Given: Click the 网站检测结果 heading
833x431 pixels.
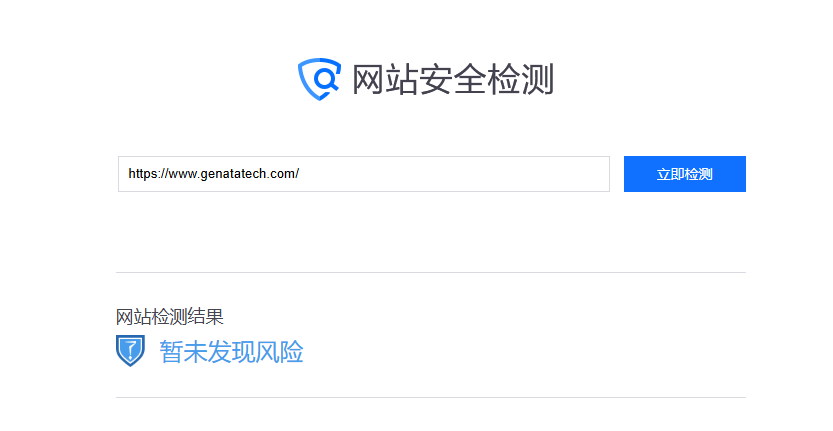Looking at the screenshot, I should (x=169, y=317).
